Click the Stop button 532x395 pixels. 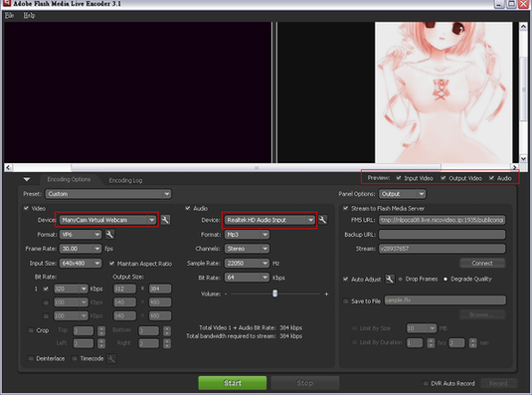(305, 383)
